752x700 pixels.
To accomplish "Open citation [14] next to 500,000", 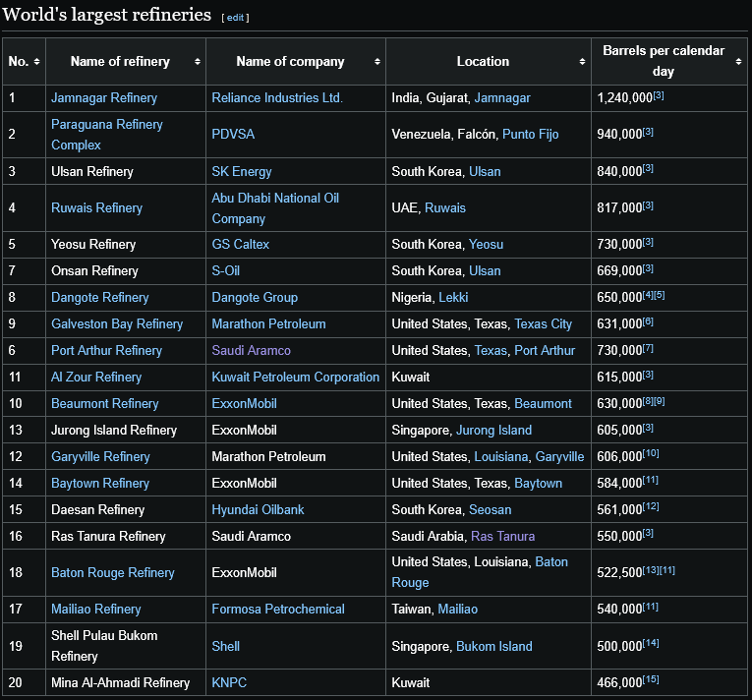I will point(651,643).
